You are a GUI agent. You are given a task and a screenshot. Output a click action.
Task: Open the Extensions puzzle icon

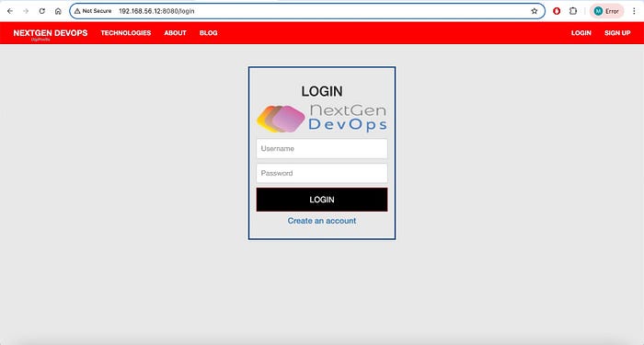573,11
